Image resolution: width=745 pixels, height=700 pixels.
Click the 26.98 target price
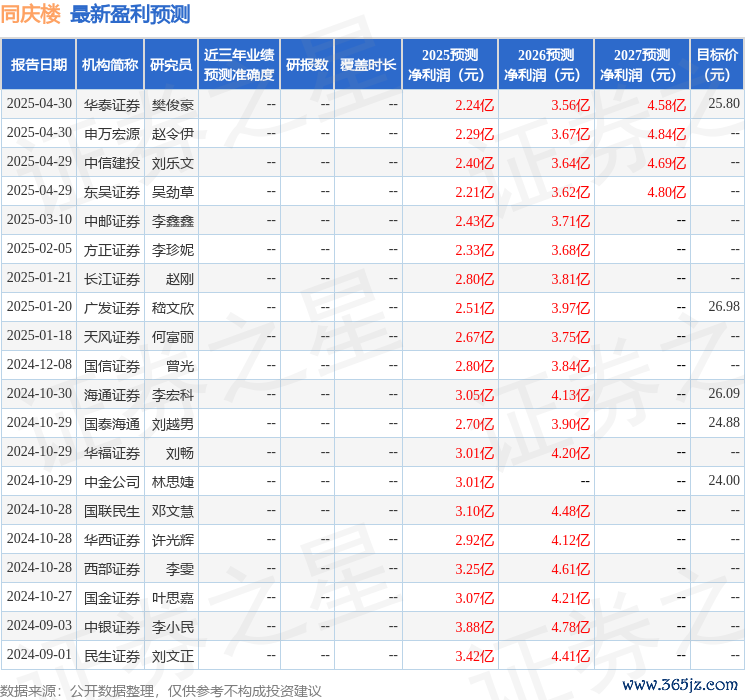pyautogui.click(x=724, y=307)
